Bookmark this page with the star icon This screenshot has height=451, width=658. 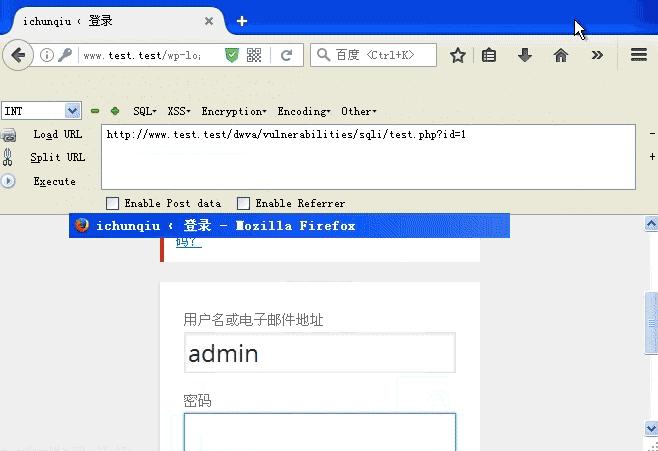coord(457,55)
